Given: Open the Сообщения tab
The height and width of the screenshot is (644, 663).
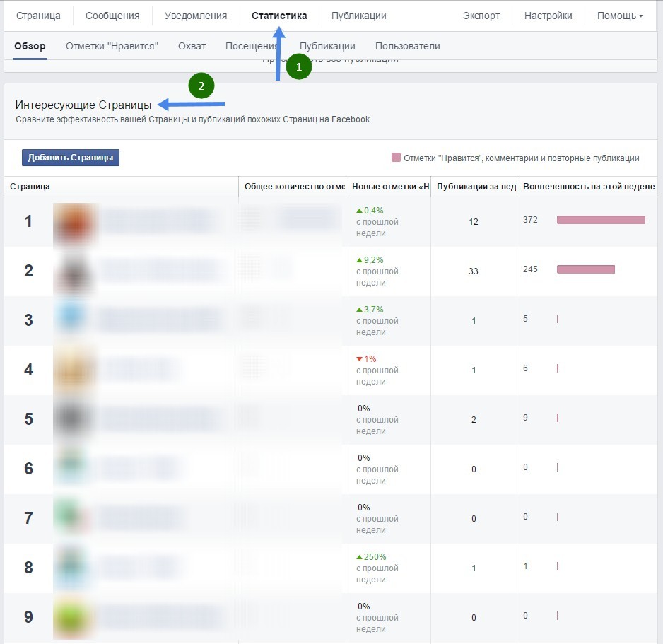Looking at the screenshot, I should [112, 16].
